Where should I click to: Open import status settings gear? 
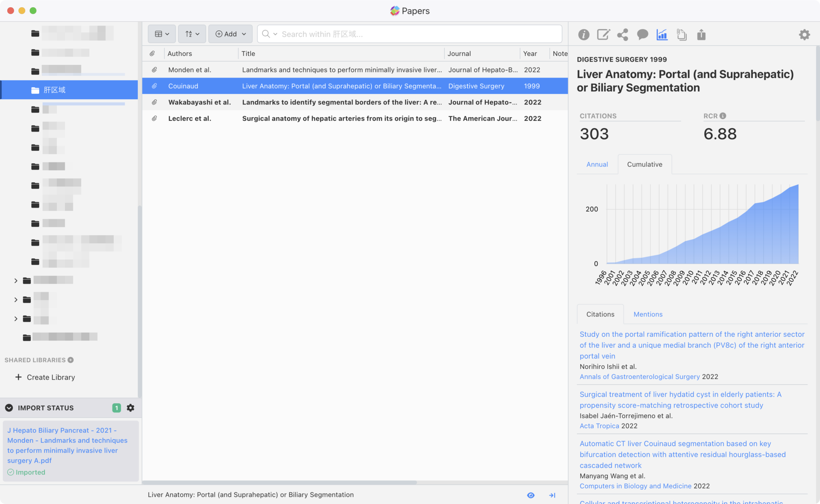coord(131,408)
